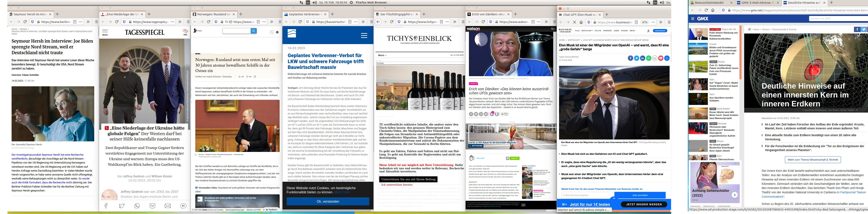Share Elon Musk article on Facebook
Image resolution: width=868 pixels, height=214 pixels.
click(x=631, y=58)
